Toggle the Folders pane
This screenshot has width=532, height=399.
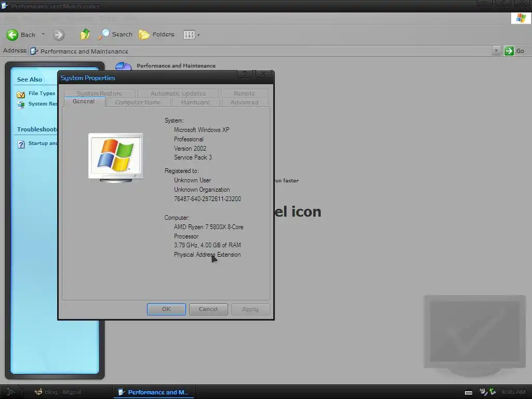pyautogui.click(x=156, y=34)
